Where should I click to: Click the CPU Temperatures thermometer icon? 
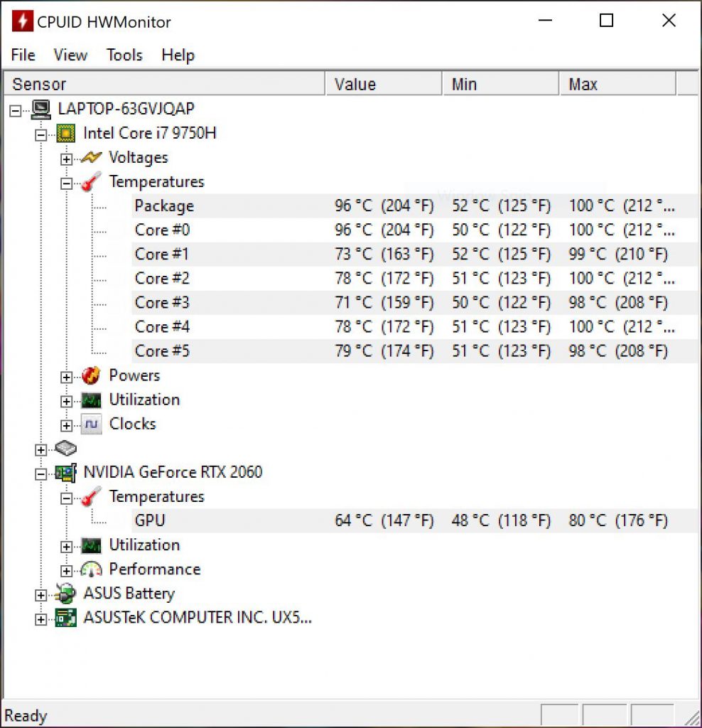pos(91,182)
